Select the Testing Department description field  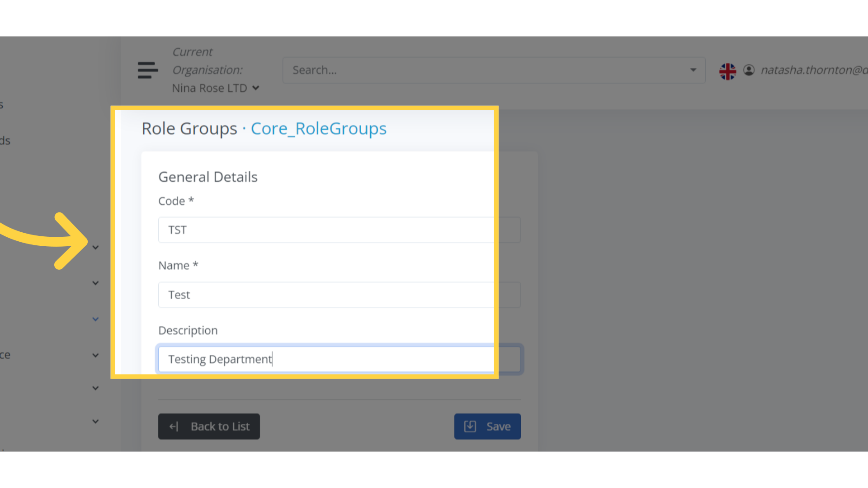tap(325, 359)
